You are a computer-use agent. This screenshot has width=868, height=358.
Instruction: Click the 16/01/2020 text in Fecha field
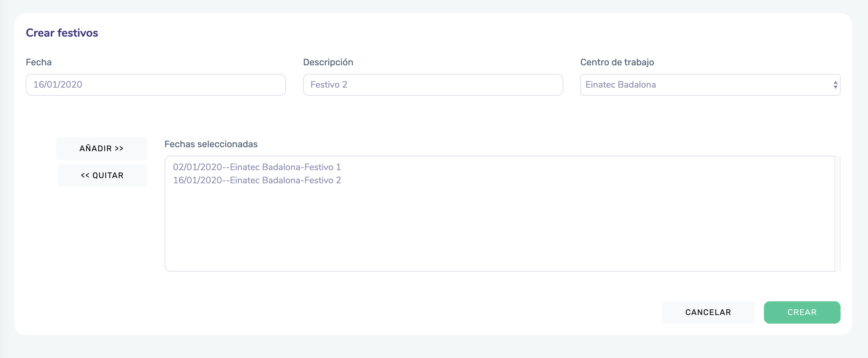pyautogui.click(x=58, y=85)
